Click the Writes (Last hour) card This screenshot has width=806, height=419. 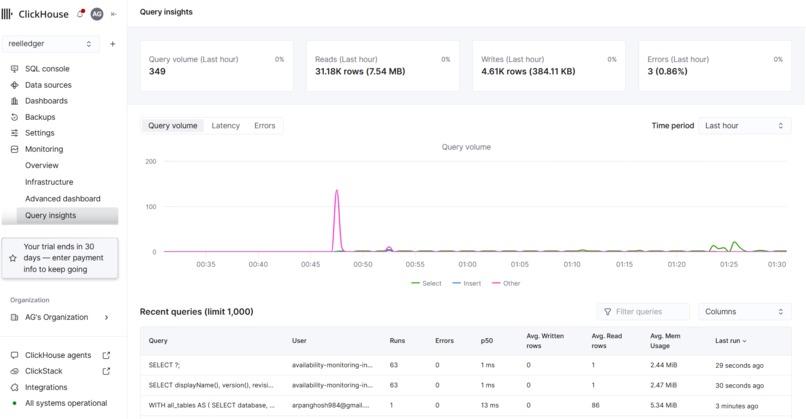click(x=548, y=66)
